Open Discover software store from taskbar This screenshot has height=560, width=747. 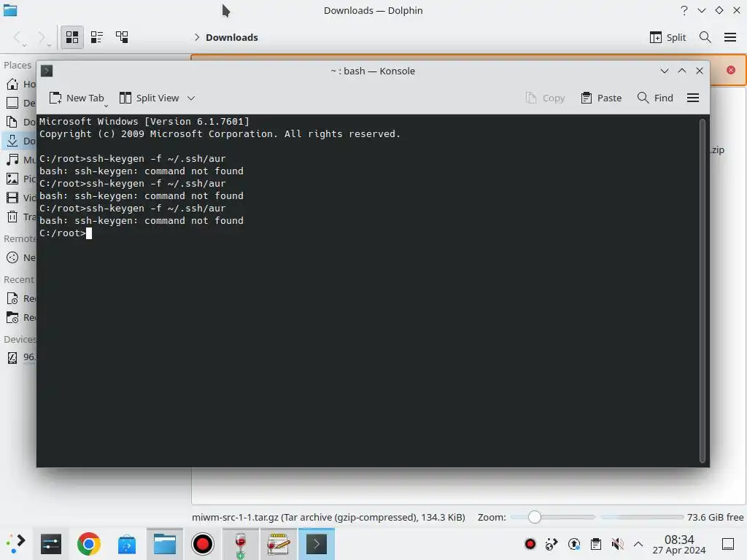[x=127, y=544]
